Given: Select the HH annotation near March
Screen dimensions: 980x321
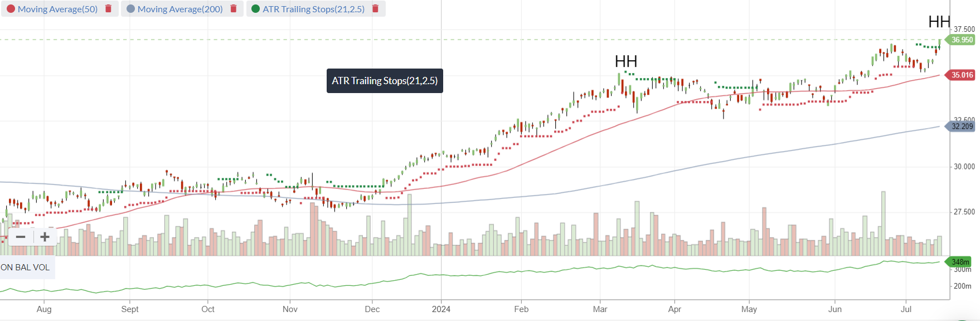Looking at the screenshot, I should (626, 61).
